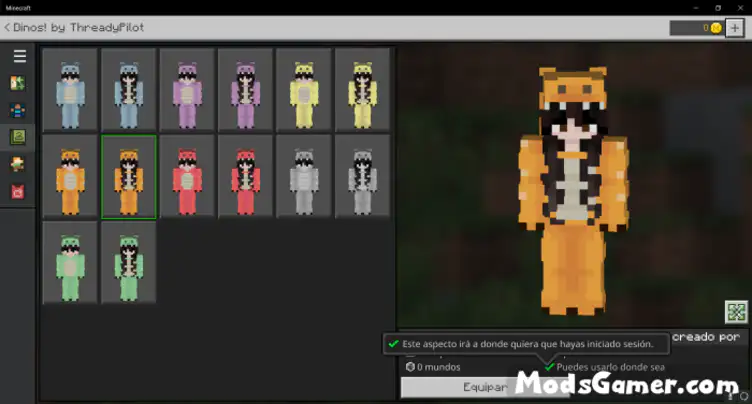752x404 pixels.
Task: Select the red dino skin with long hair
Action: 246,177
